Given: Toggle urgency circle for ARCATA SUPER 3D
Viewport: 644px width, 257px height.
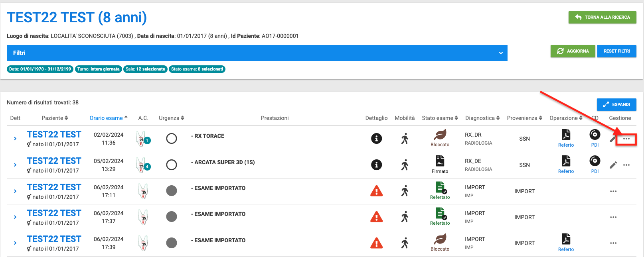Looking at the screenshot, I should tap(172, 165).
